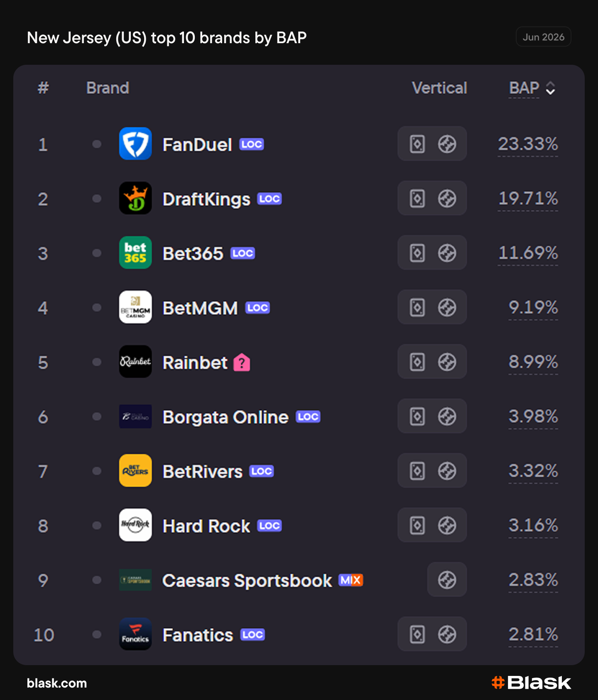This screenshot has width=598, height=700.
Task: Select DraftKings' sports ball vertical icon
Action: pos(447,198)
